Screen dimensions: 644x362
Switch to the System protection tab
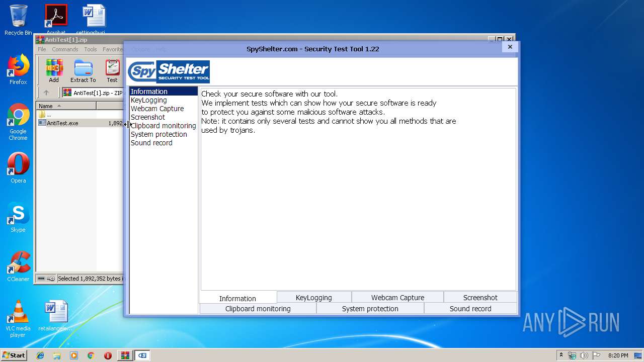click(370, 308)
